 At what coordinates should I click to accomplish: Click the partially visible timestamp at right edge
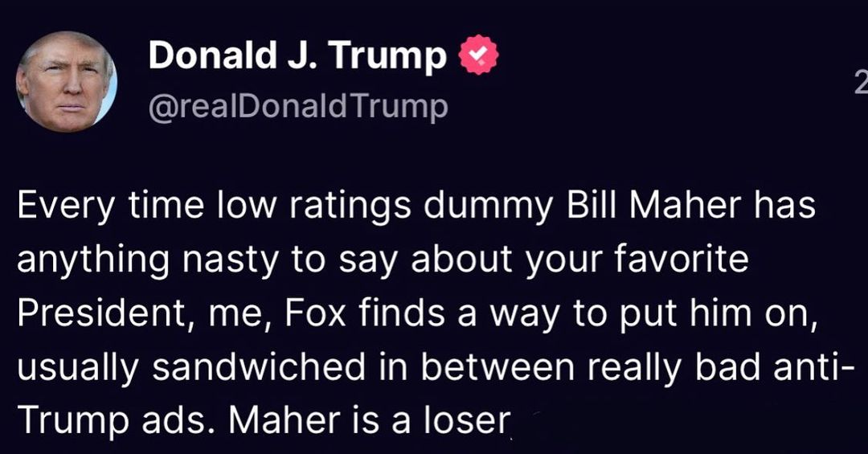[x=860, y=83]
